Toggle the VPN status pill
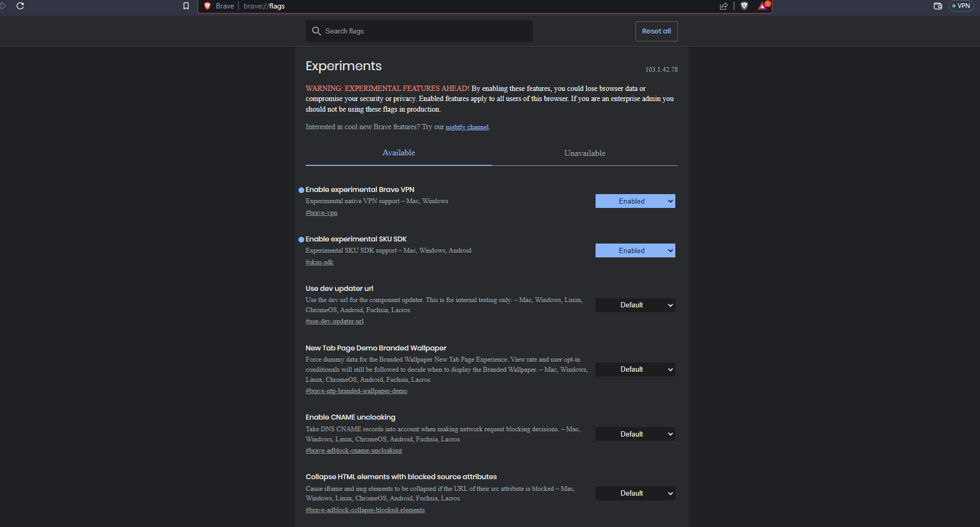 [961, 6]
